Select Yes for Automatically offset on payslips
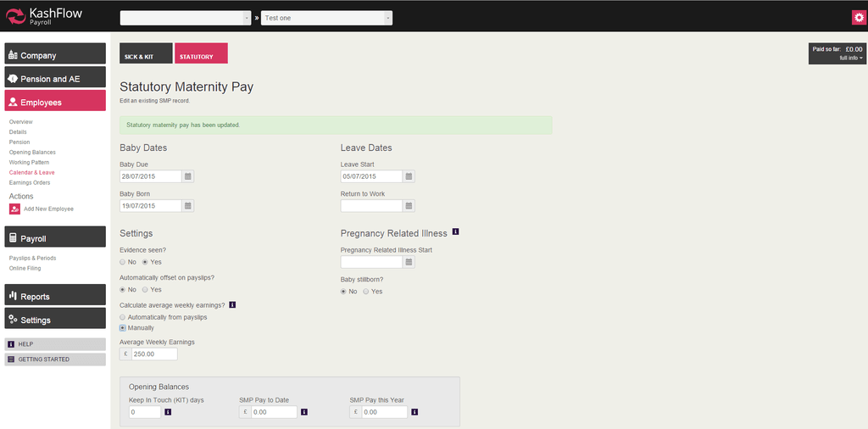The height and width of the screenshot is (429, 868). 145,290
